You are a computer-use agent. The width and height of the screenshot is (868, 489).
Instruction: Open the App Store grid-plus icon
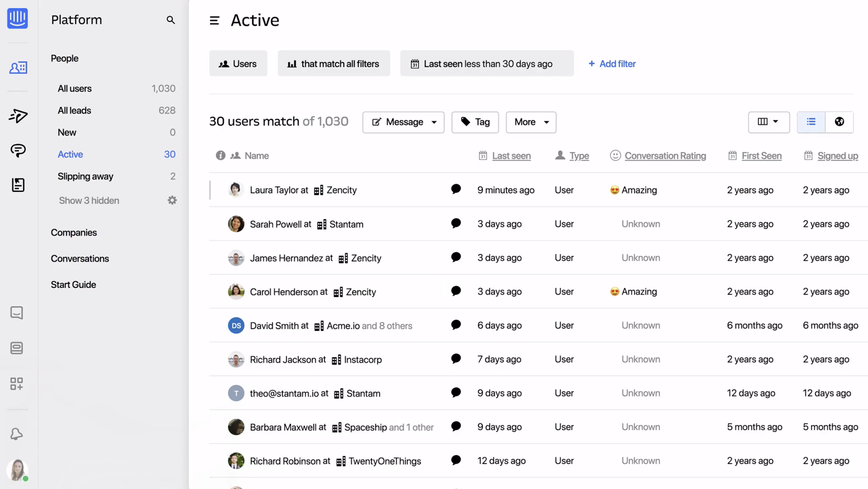[x=16, y=384]
